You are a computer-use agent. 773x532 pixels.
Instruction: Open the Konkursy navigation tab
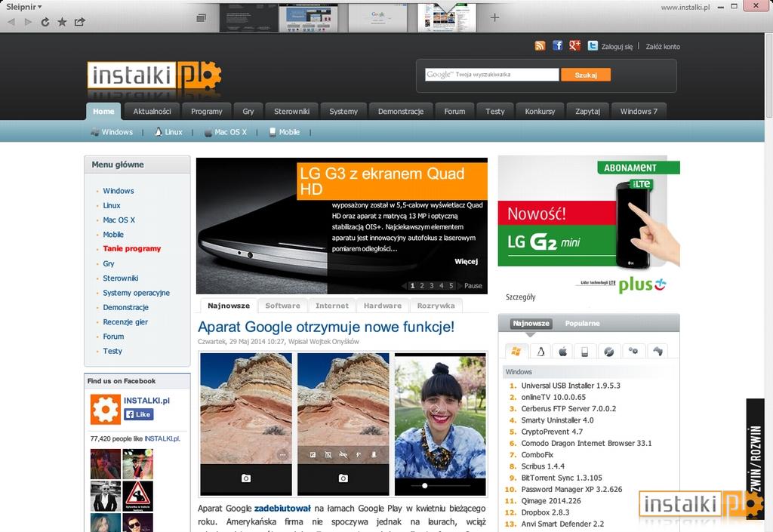[x=540, y=112]
